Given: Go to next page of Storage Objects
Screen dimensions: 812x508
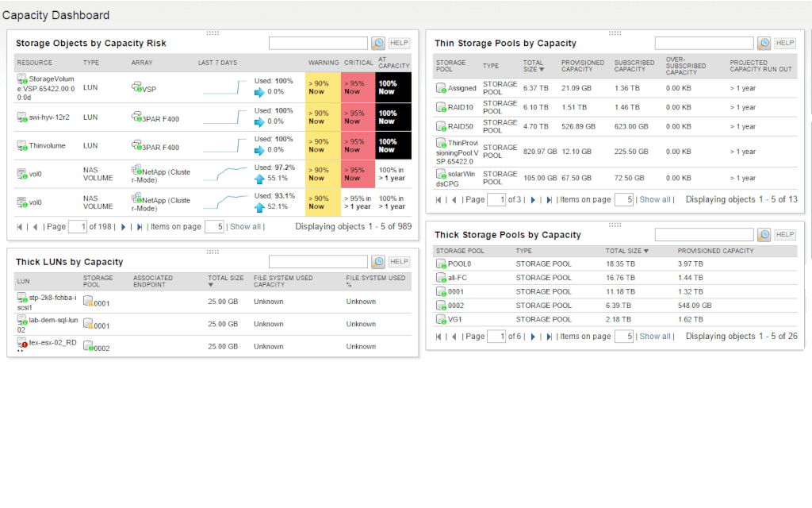Looking at the screenshot, I should (x=122, y=226).
